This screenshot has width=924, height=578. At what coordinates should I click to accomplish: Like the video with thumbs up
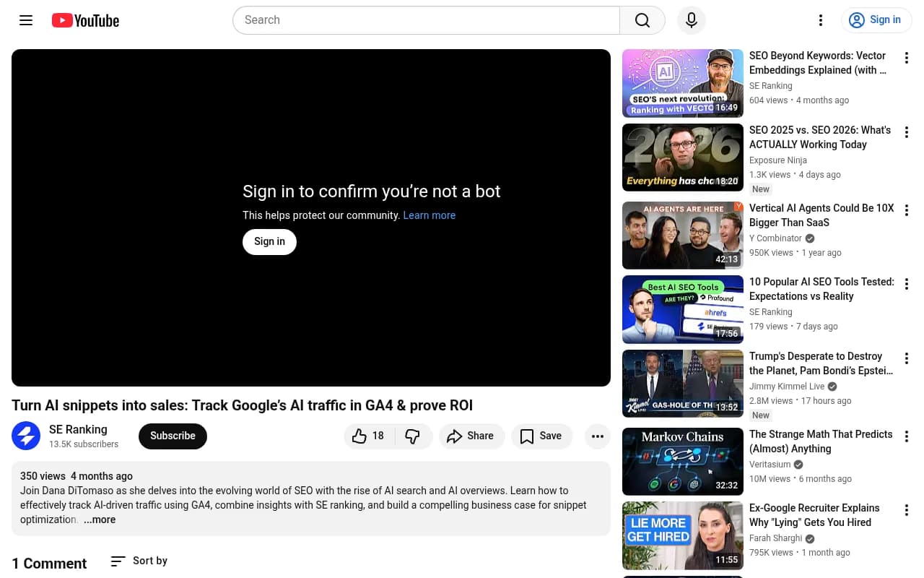coord(369,436)
